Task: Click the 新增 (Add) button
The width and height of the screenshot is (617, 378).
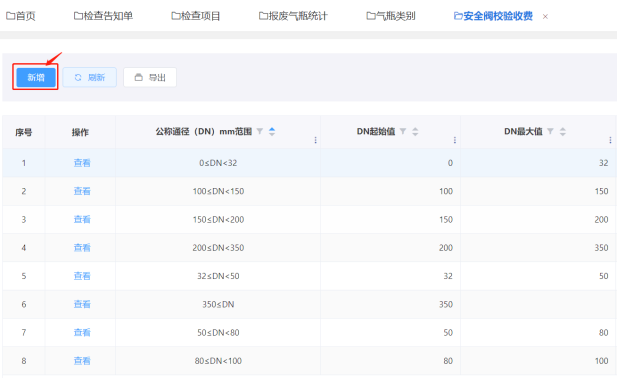Action: coord(36,77)
